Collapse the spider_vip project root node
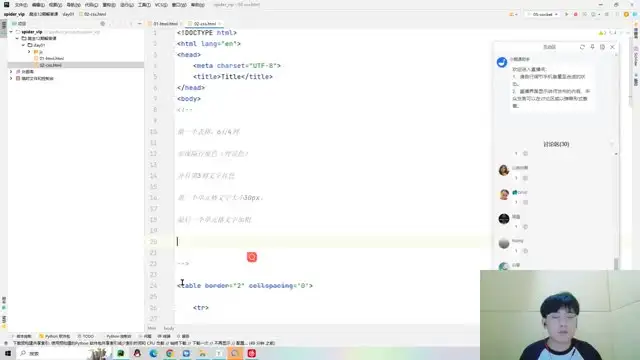Screen dimensions: 640x360 (x=11, y=32)
